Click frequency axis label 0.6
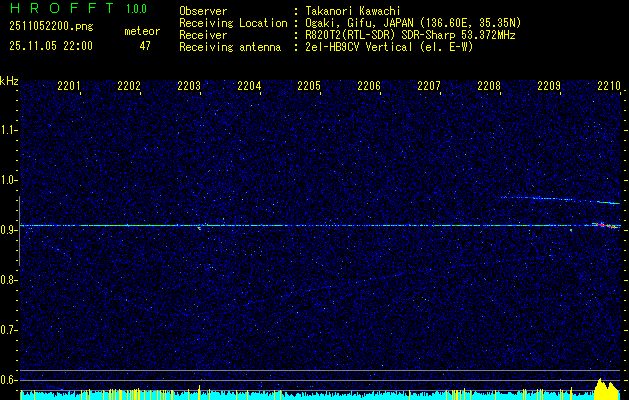 click(x=9, y=380)
